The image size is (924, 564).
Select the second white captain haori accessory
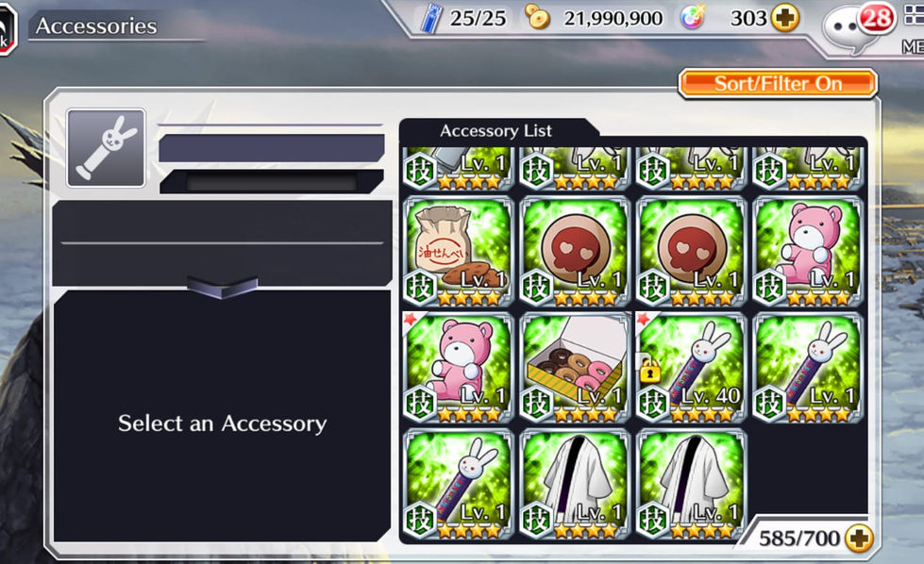pyautogui.click(x=691, y=485)
